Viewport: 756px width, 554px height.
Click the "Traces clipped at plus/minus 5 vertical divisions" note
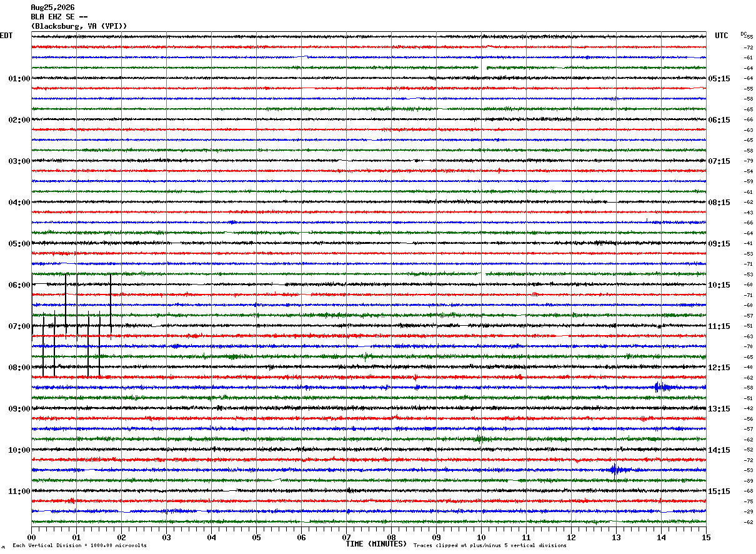[490, 545]
